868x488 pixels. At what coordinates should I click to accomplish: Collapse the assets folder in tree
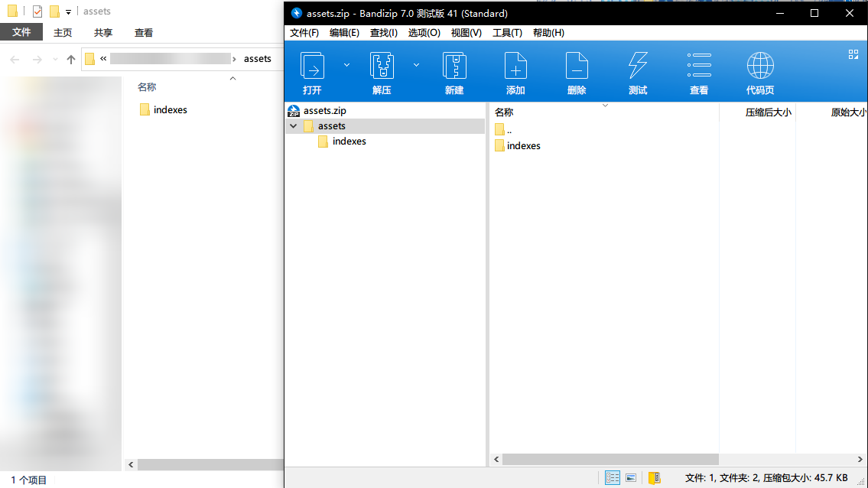pyautogui.click(x=294, y=126)
